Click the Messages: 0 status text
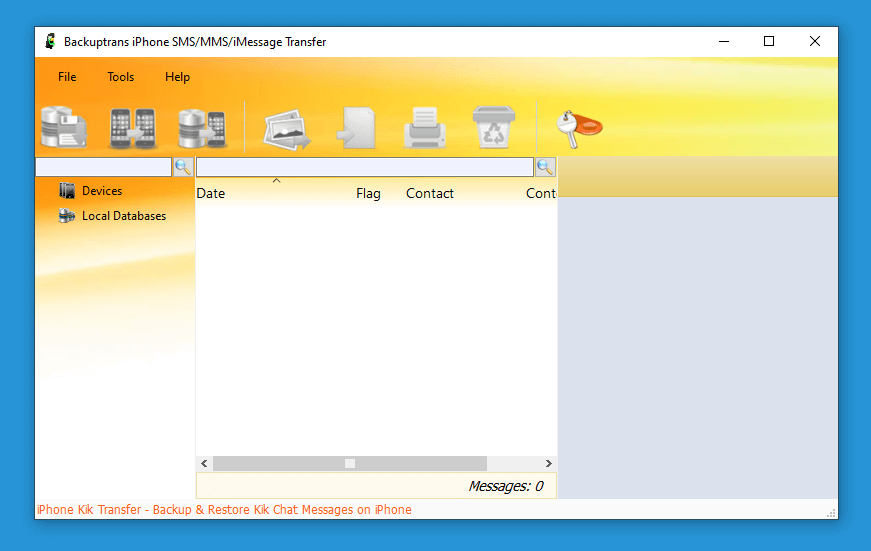The image size is (871, 551). click(x=505, y=486)
